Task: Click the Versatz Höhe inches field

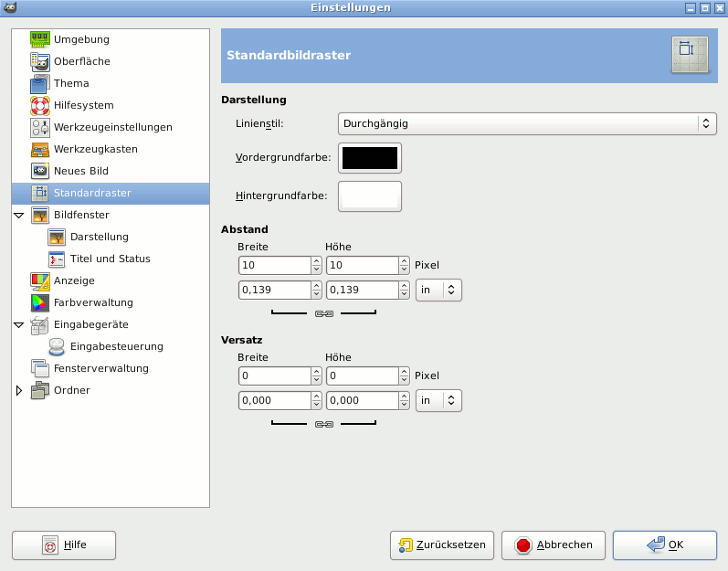Action: (362, 400)
